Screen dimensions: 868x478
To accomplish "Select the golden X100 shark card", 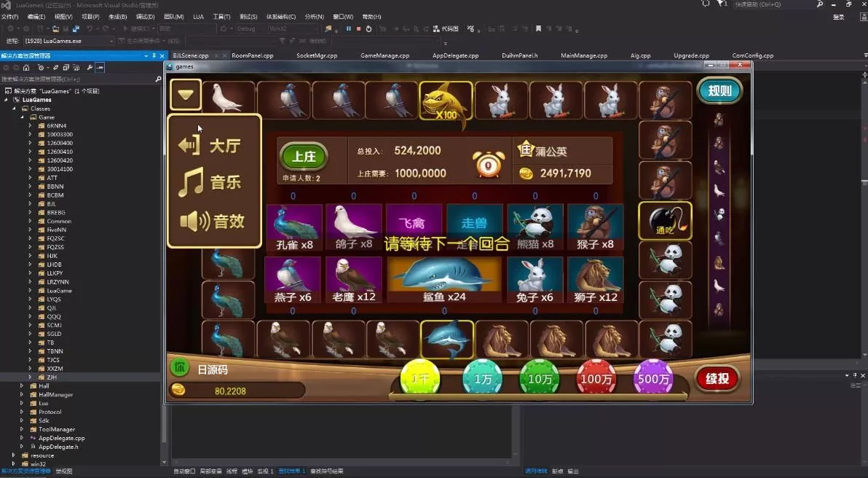I will pos(445,100).
